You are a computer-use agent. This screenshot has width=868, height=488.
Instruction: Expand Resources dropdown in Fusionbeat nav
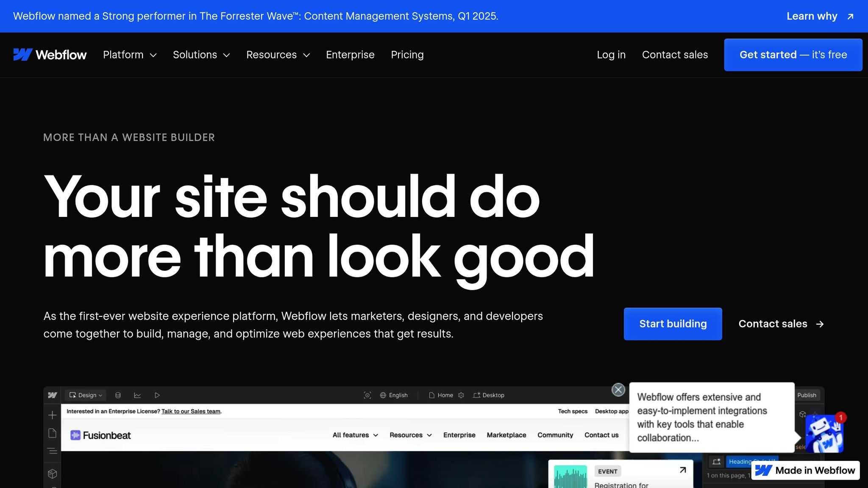(x=411, y=435)
